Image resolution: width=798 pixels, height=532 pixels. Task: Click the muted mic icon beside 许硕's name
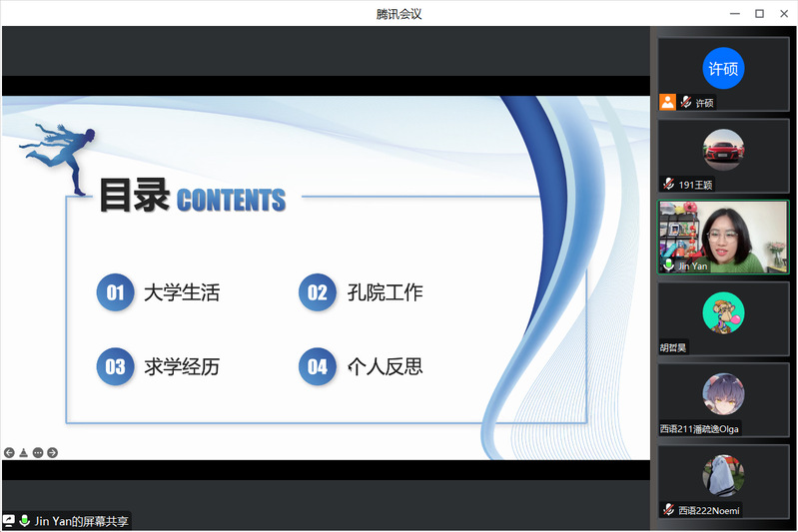point(686,102)
